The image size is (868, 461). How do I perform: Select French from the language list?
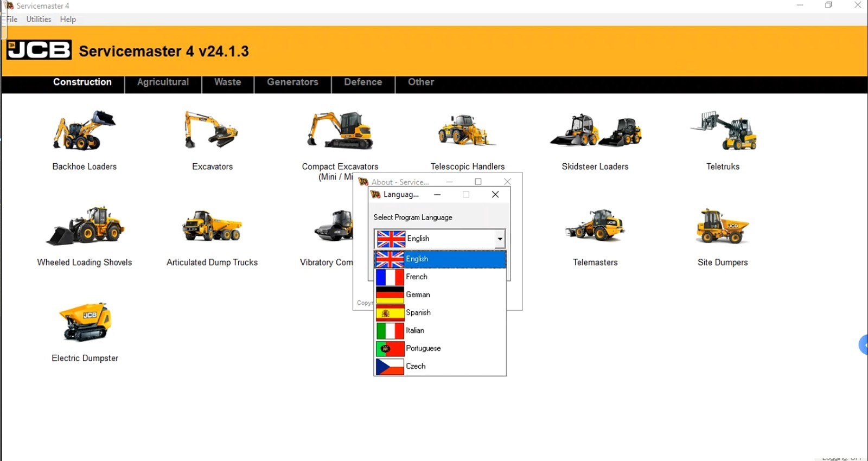(x=440, y=277)
